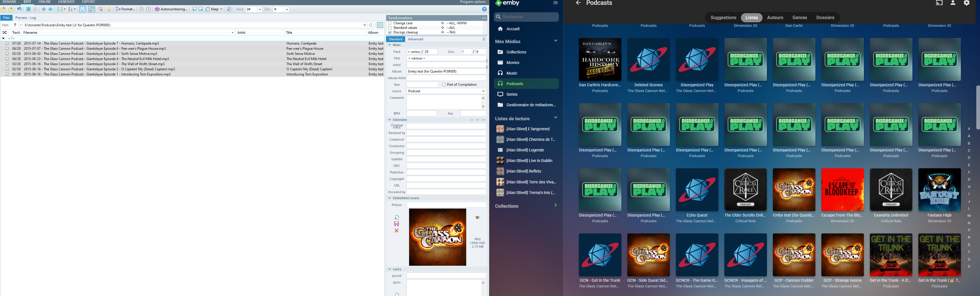Image resolution: width=980 pixels, height=296 pixels.
Task: Click the Emby Recherche search box
Action: [526, 17]
